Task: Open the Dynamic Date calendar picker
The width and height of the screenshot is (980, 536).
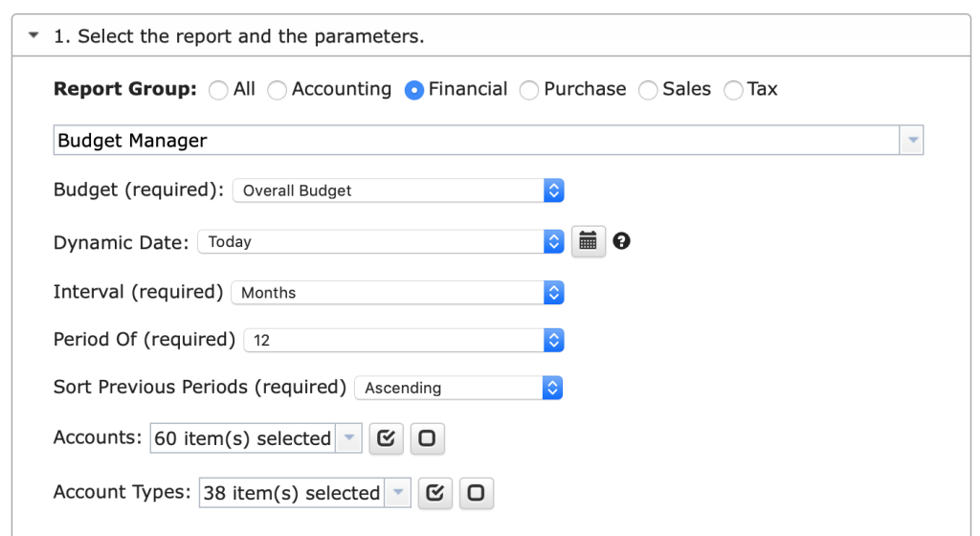Action: pyautogui.click(x=589, y=241)
